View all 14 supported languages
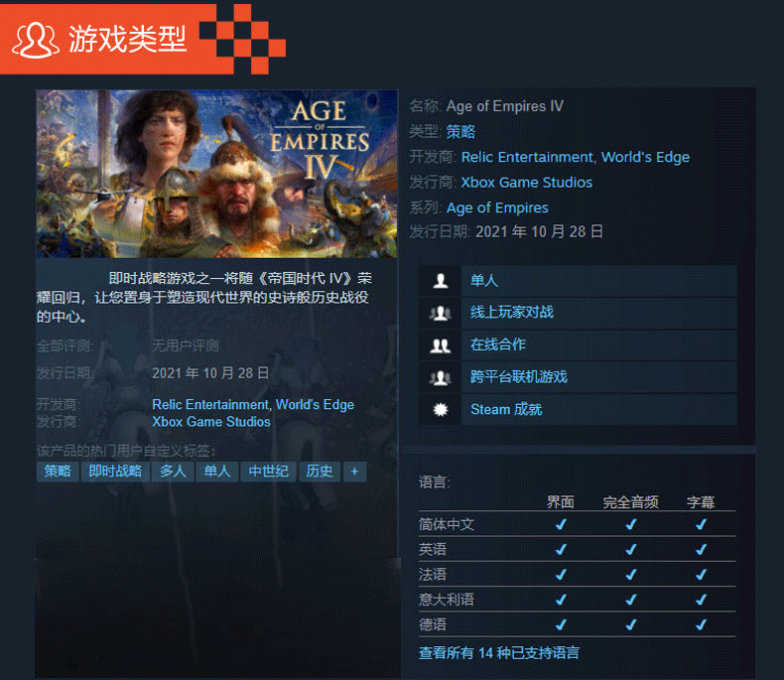Screen dimensions: 784x680 pos(498,653)
